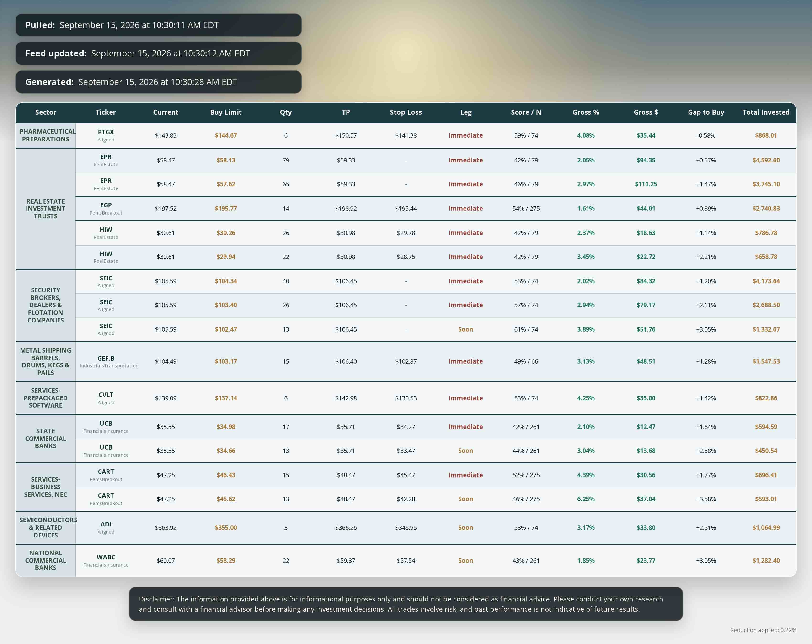Click the disclaimer text box
This screenshot has height=644, width=812.
pos(406,604)
